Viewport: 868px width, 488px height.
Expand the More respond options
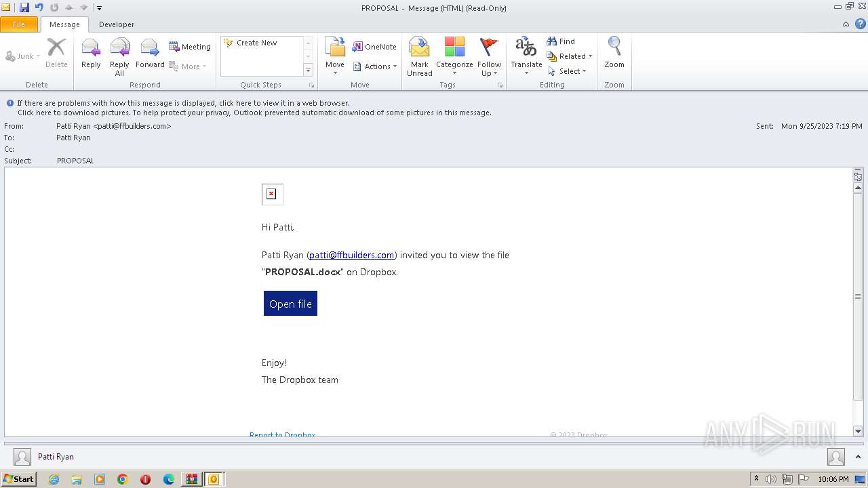coord(188,66)
